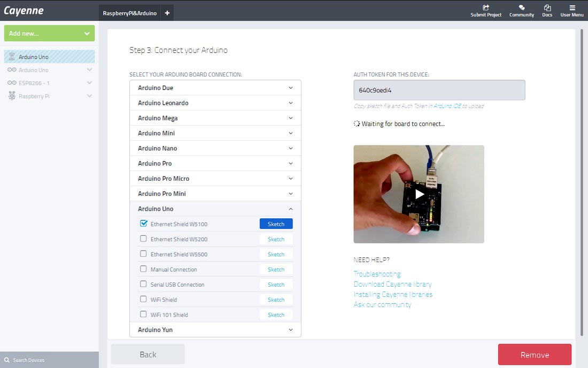Click the red Remove button
The height and width of the screenshot is (368, 588).
[x=535, y=355]
